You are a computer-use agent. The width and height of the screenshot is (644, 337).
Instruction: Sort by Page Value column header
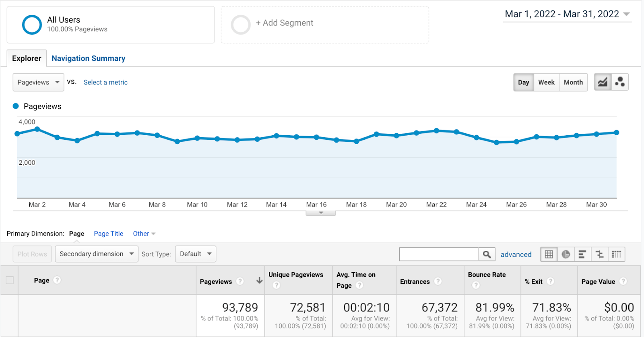[598, 281]
